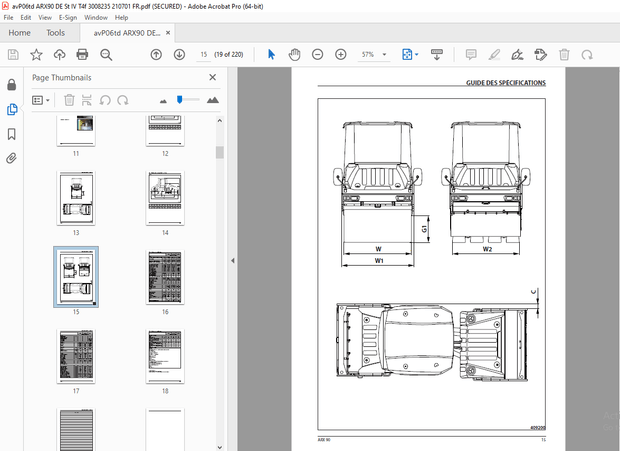This screenshot has width=620, height=451.
Task: Switch to the Tools tab
Action: pyautogui.click(x=55, y=33)
